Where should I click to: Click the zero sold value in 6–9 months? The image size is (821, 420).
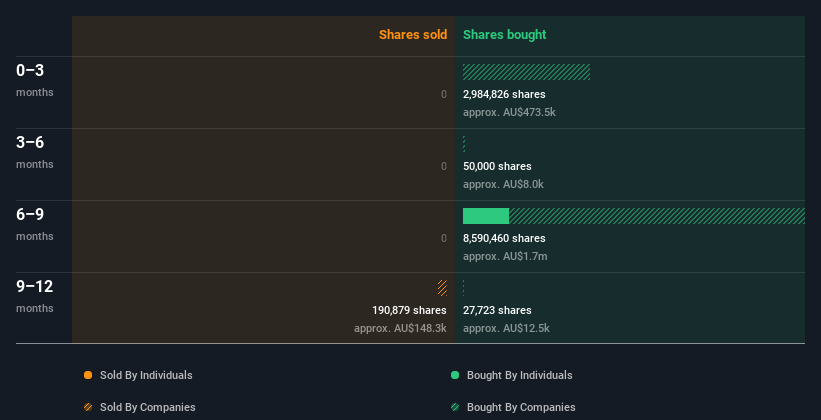click(444, 238)
